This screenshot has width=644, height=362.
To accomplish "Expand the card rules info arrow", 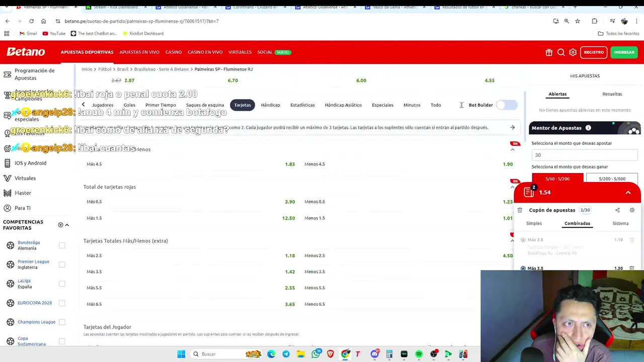I will pyautogui.click(x=512, y=128).
